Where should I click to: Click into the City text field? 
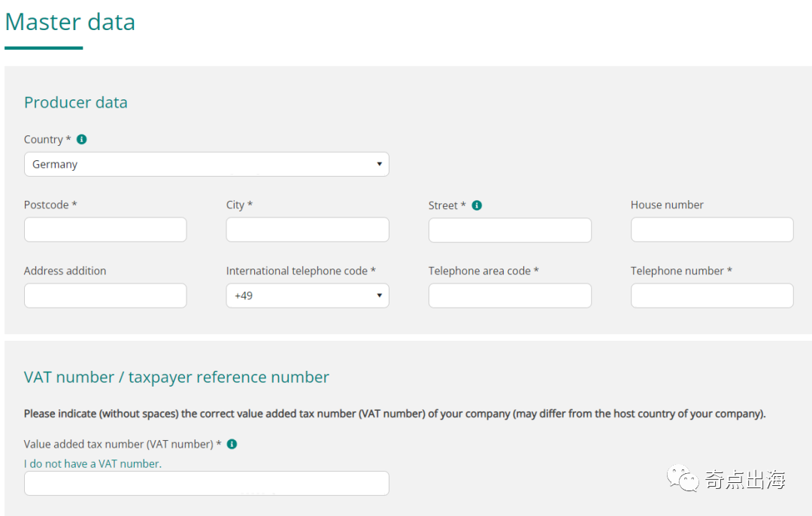tap(307, 229)
